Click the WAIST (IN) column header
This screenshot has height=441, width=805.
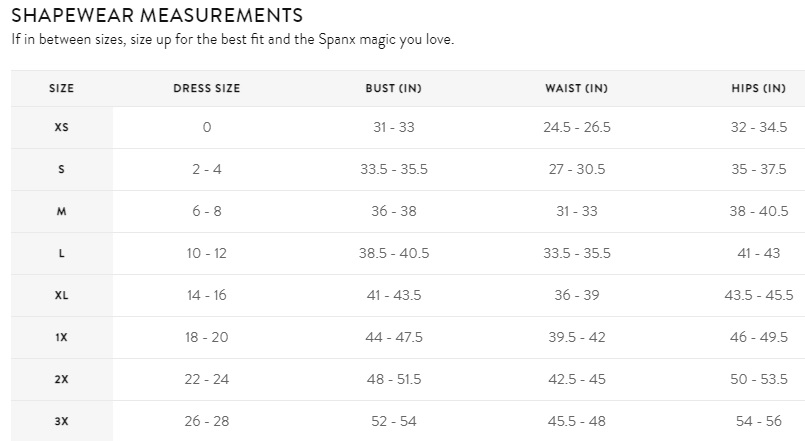(577, 88)
